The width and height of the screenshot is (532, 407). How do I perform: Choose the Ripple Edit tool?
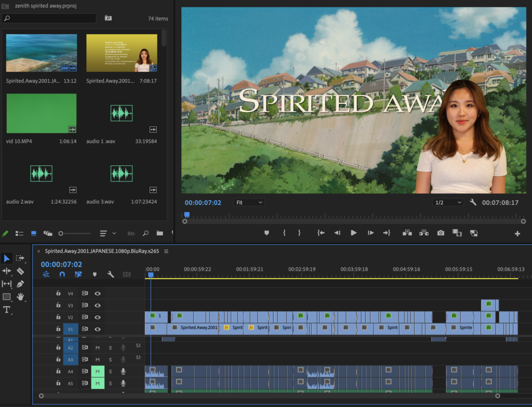tap(6, 271)
